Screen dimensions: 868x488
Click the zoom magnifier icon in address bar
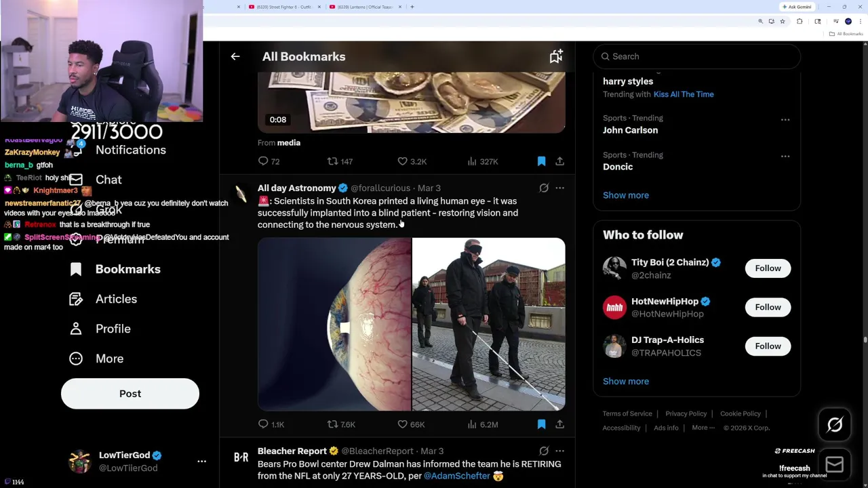(760, 22)
